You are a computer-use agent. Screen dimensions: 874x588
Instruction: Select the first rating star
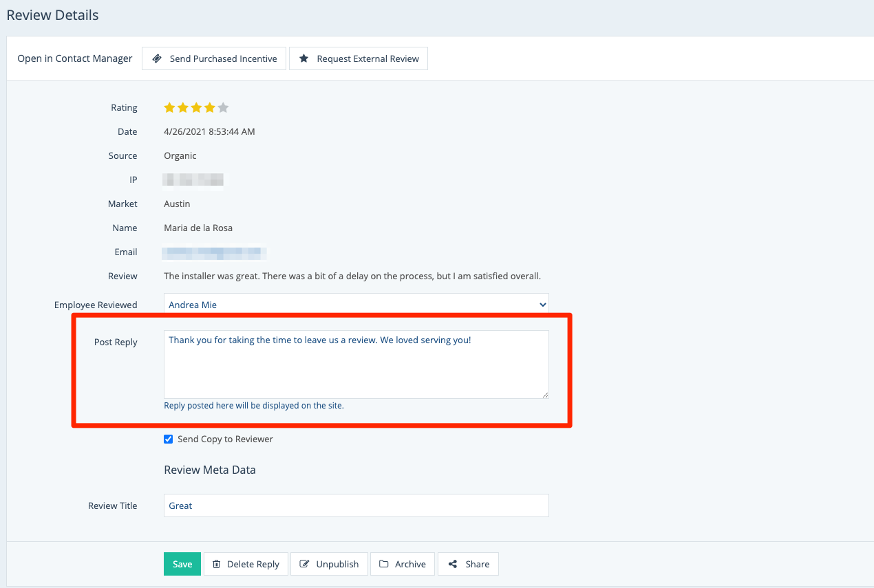click(169, 107)
